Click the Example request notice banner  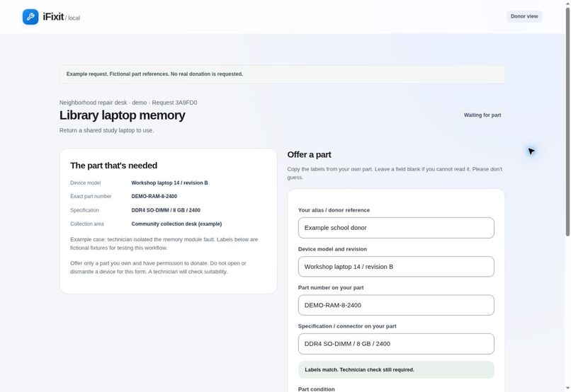coord(282,74)
